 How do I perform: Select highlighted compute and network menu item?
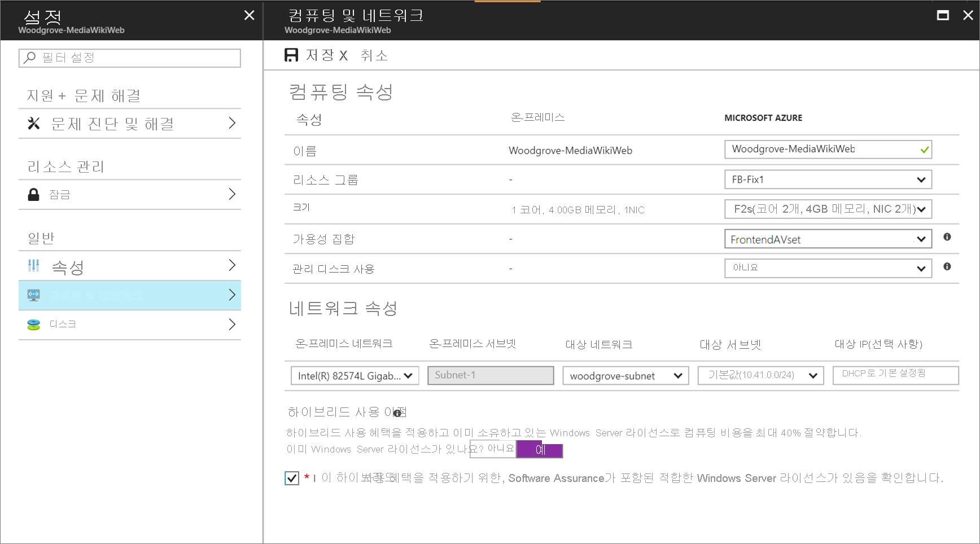(x=130, y=295)
